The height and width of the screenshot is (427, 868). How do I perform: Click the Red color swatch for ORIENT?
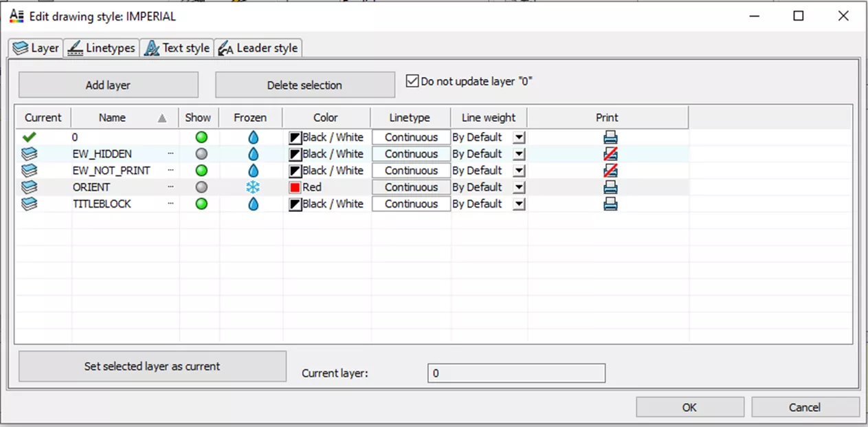(296, 187)
